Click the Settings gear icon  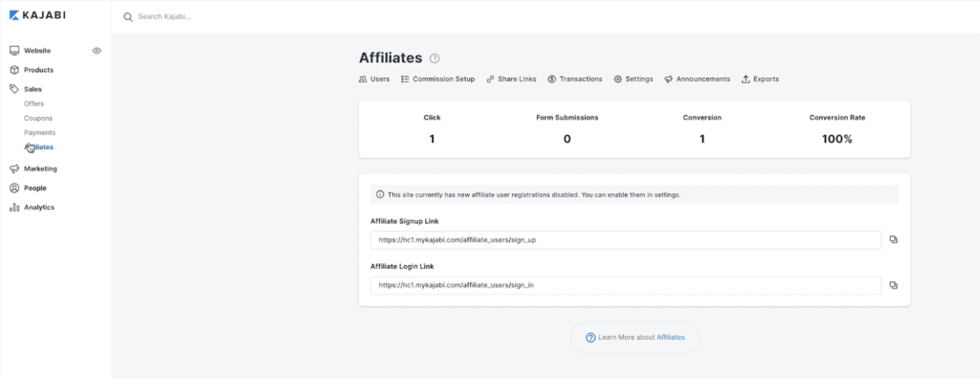[617, 79]
